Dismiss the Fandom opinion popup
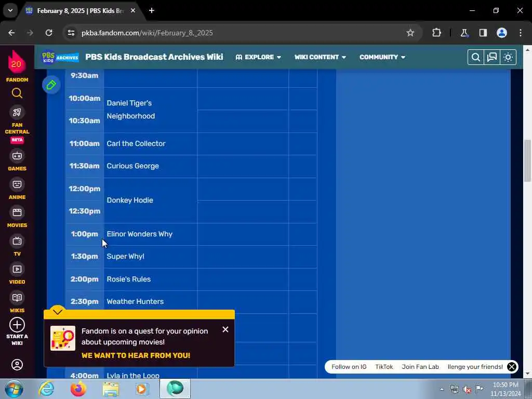This screenshot has width=532, height=399. (x=225, y=329)
